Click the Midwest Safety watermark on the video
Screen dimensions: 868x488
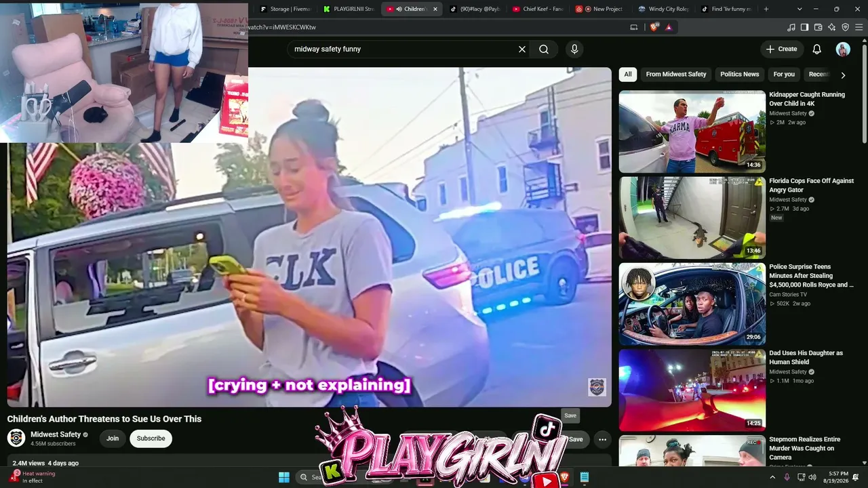tap(597, 387)
